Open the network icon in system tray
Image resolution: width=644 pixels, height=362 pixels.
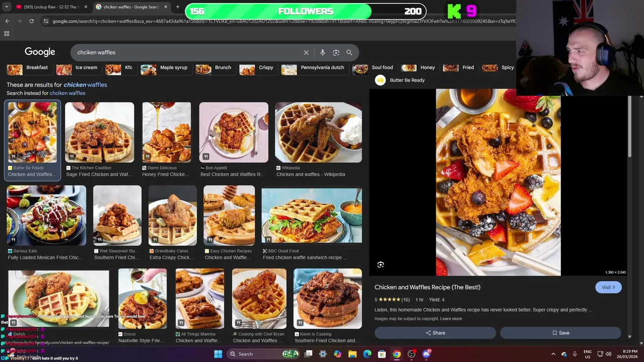(601, 354)
